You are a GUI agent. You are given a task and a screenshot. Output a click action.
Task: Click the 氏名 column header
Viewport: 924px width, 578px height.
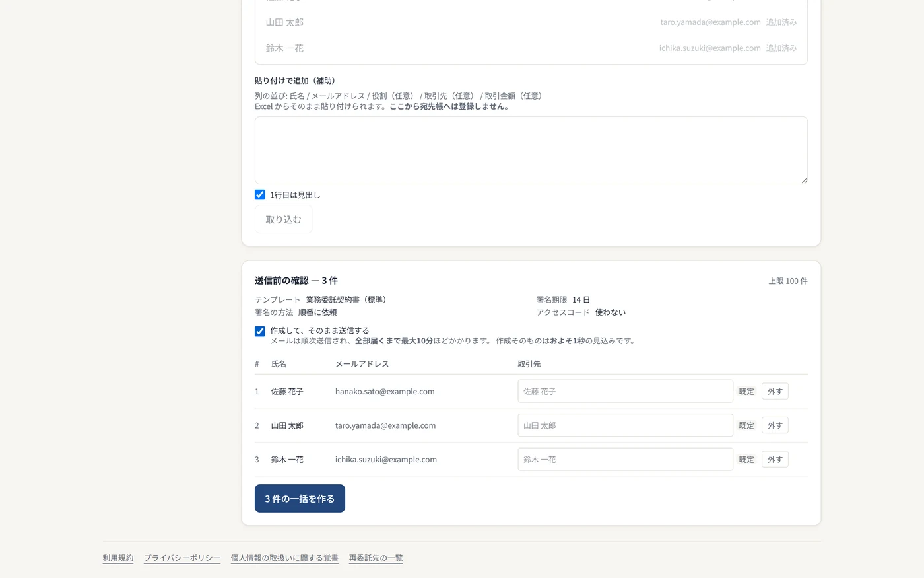[x=279, y=364]
